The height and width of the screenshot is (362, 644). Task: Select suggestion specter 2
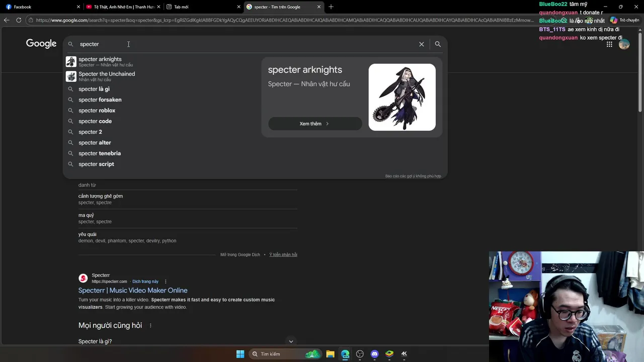[162, 132]
